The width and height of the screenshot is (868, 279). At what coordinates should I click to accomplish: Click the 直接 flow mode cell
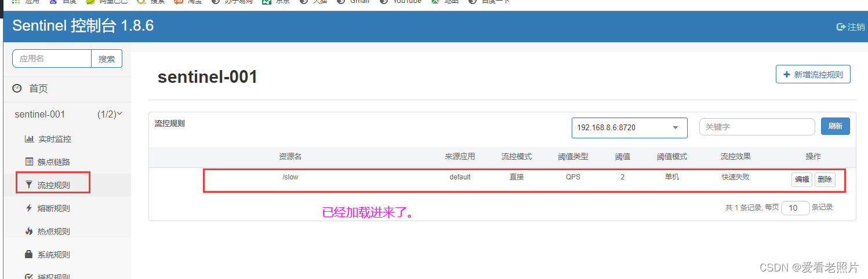point(517,177)
